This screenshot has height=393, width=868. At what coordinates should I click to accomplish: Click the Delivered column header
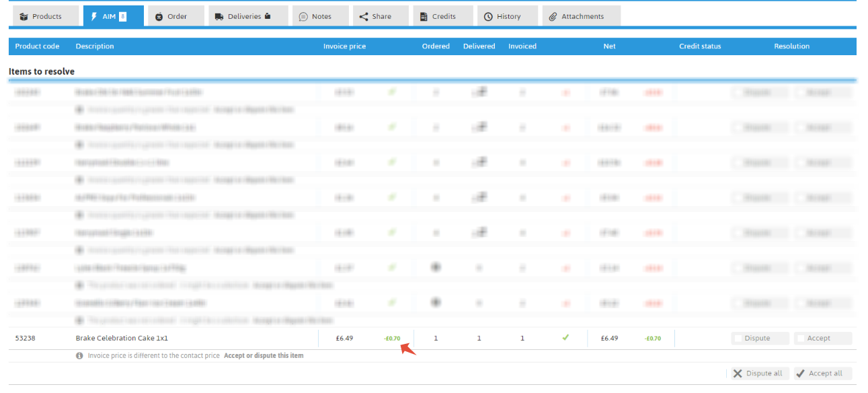[479, 46]
